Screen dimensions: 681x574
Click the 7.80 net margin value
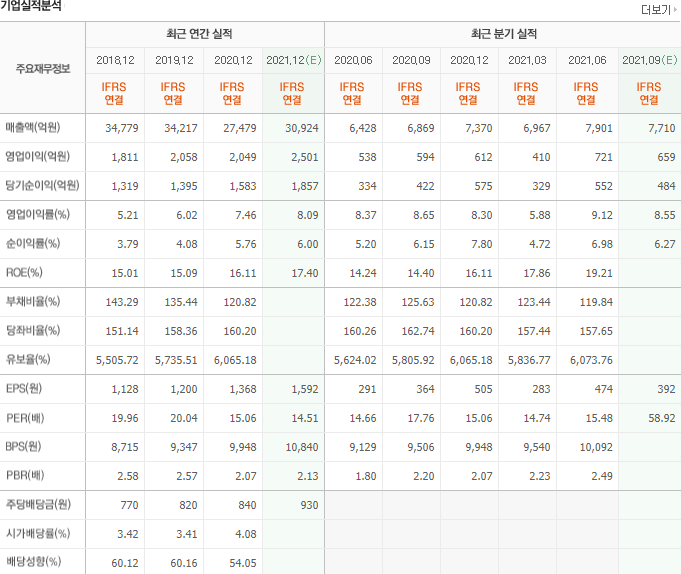click(x=482, y=244)
